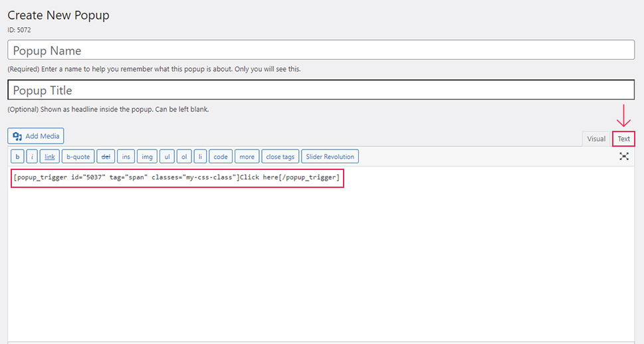This screenshot has height=344, width=644.
Task: Insert a link via link button
Action: click(50, 157)
